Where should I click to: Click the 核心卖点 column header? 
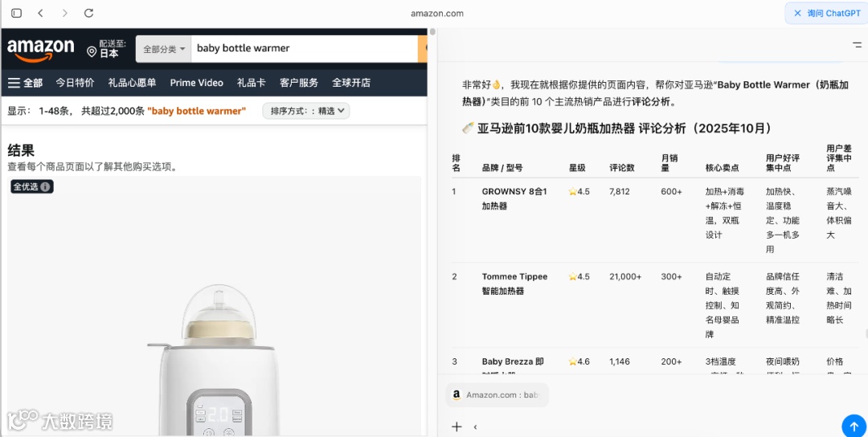(722, 168)
